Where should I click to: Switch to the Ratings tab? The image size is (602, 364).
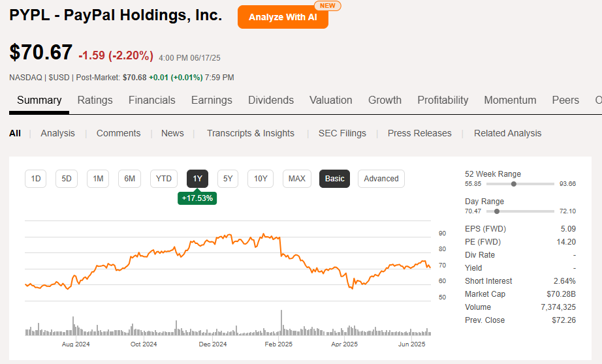95,100
